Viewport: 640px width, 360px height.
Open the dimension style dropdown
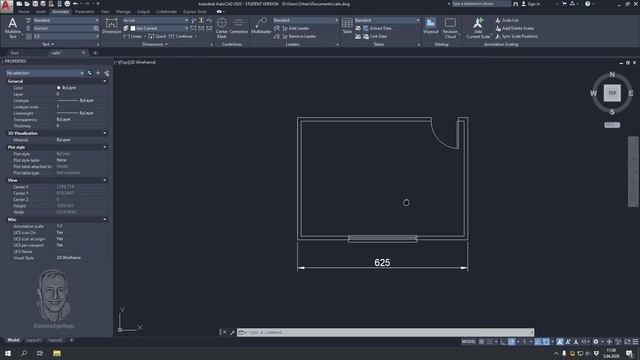156,20
